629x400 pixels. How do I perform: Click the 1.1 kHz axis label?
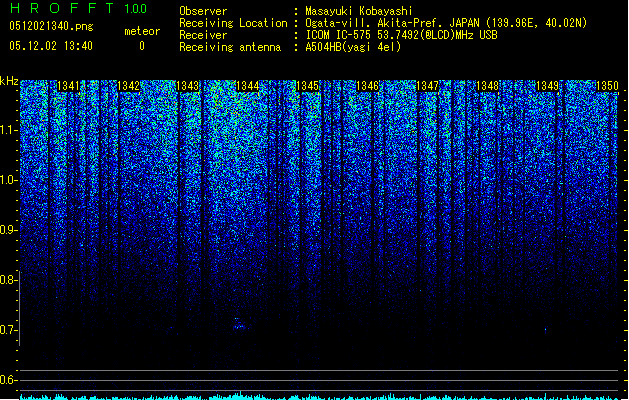click(9, 130)
